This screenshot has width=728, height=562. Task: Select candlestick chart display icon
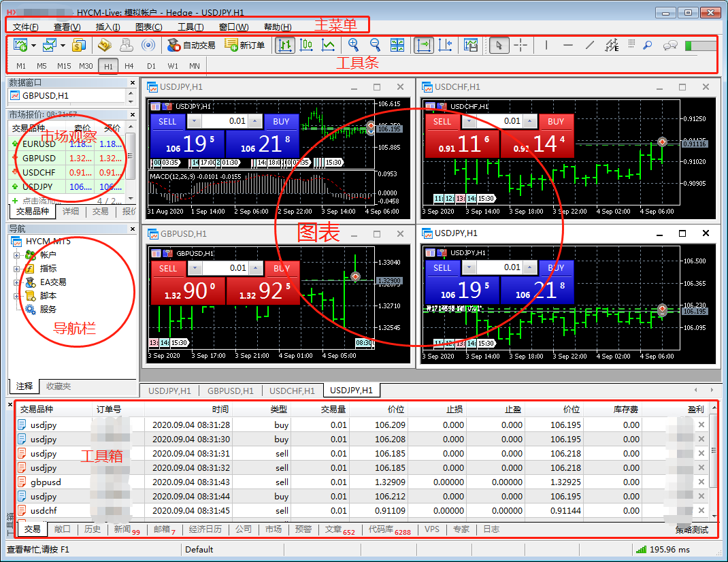pyautogui.click(x=306, y=45)
